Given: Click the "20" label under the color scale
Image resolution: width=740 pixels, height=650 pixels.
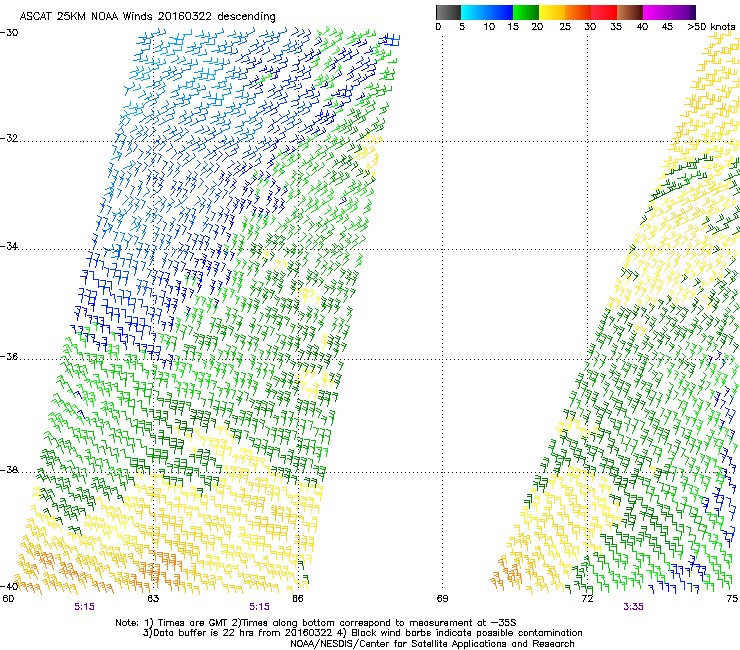Looking at the screenshot, I should [x=537, y=27].
